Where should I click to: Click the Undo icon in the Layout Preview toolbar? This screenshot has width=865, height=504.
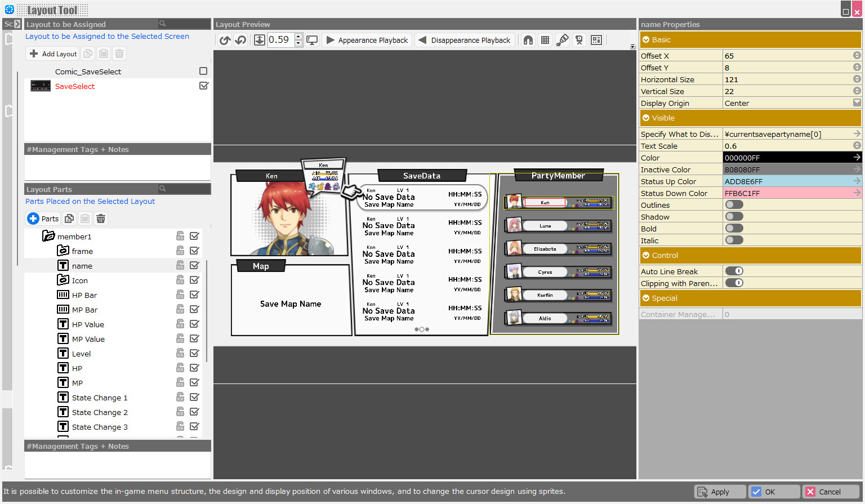(x=225, y=39)
